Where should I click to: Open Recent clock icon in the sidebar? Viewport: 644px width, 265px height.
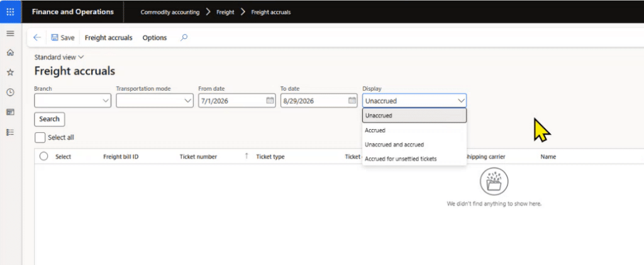11,93
